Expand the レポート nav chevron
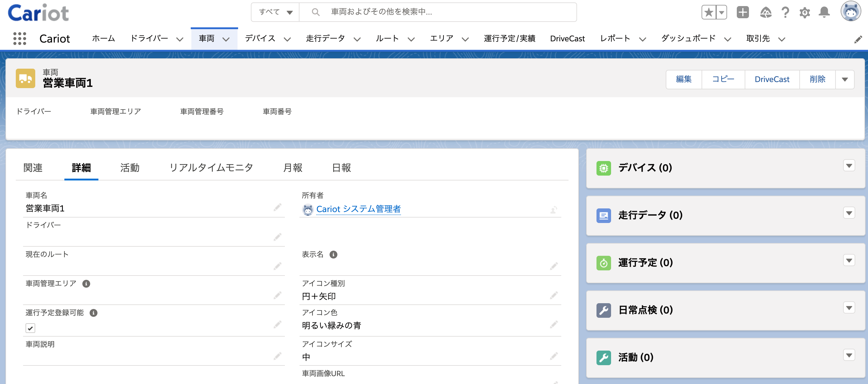The image size is (868, 384). click(x=643, y=39)
